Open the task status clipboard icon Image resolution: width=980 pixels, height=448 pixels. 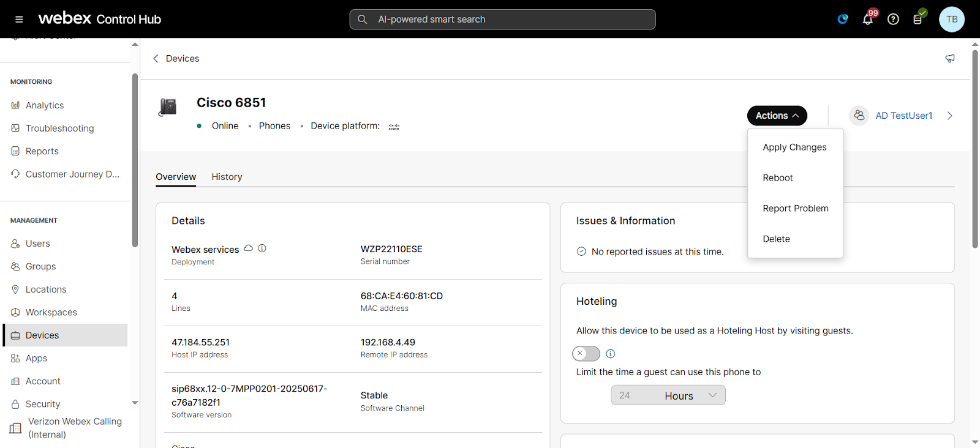pos(918,20)
